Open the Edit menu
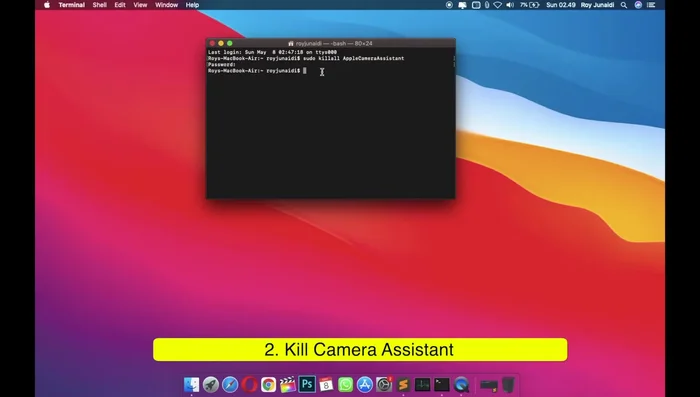The width and height of the screenshot is (700, 397). 120,5
